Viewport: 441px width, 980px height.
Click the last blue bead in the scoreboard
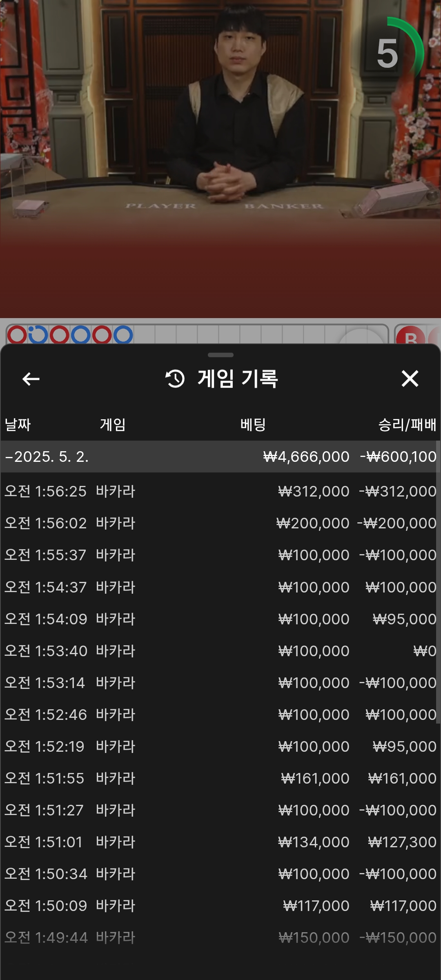(123, 335)
